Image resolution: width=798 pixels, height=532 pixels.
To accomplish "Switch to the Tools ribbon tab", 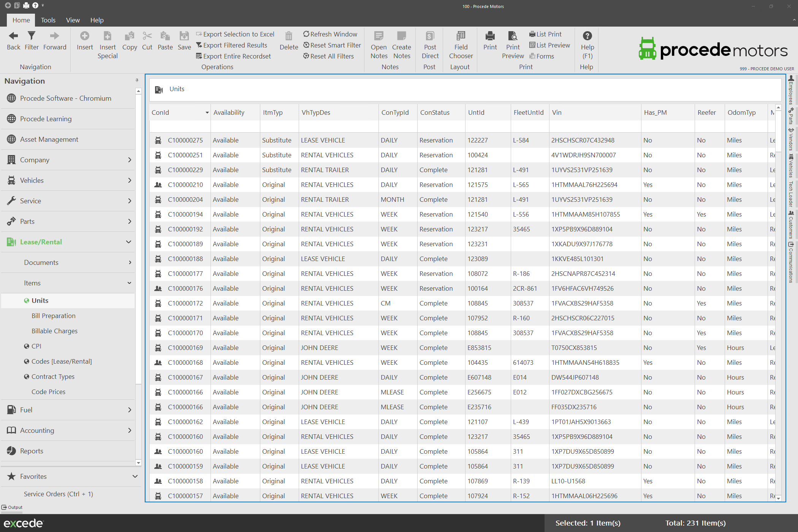I will click(x=48, y=20).
